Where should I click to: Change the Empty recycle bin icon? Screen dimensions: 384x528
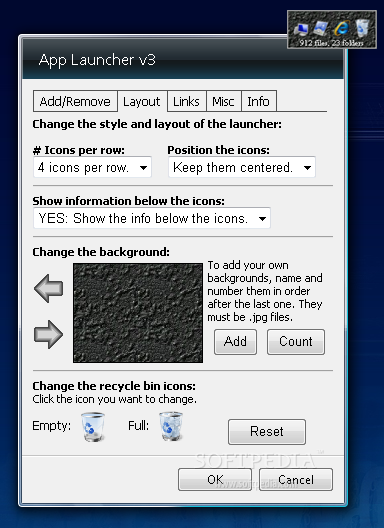tap(93, 427)
